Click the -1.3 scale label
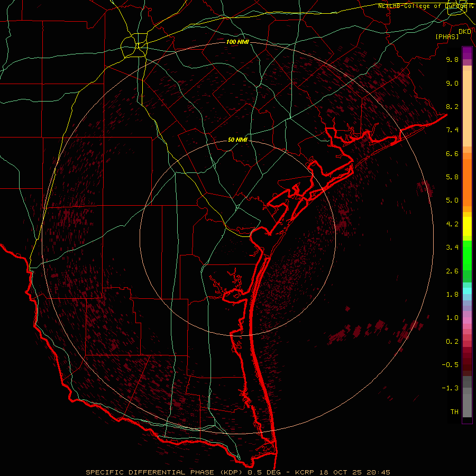Viewport: 476px width, 476px height. tap(450, 388)
